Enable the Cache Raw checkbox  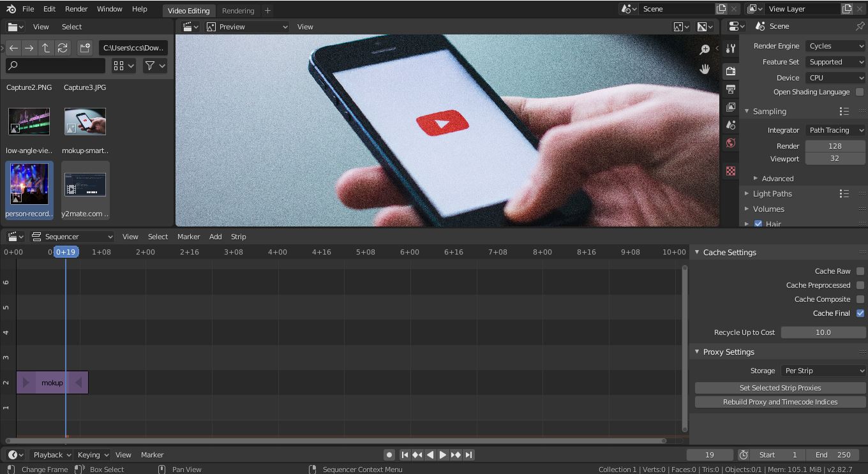(861, 270)
